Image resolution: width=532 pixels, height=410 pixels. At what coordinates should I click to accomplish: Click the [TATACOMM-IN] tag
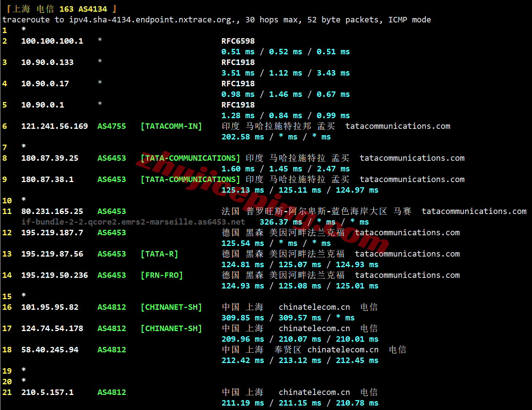click(171, 126)
